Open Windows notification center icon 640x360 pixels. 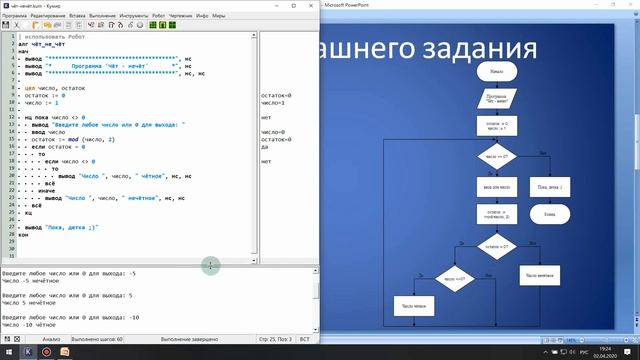[627, 352]
